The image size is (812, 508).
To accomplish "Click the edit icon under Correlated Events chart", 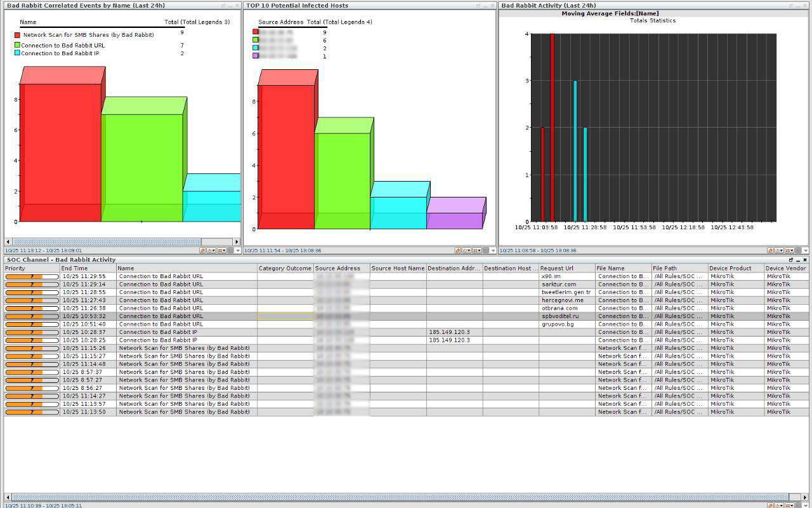I will 203,250.
